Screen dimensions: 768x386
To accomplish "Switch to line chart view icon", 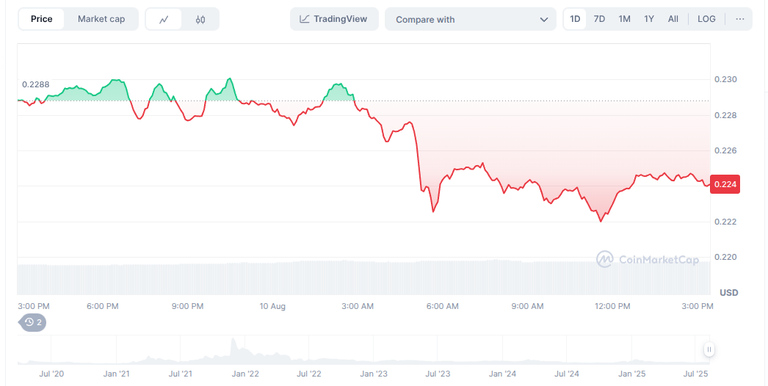I will point(164,20).
